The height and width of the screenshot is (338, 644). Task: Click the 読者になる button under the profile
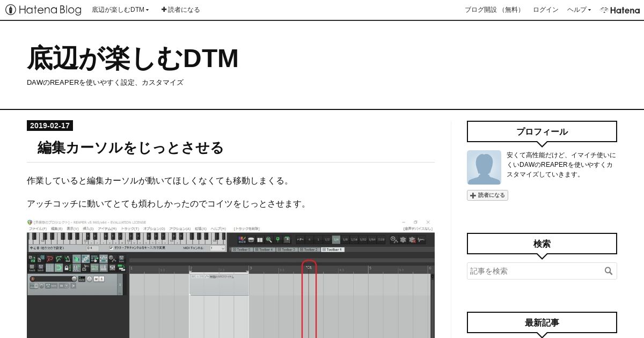pyautogui.click(x=487, y=195)
